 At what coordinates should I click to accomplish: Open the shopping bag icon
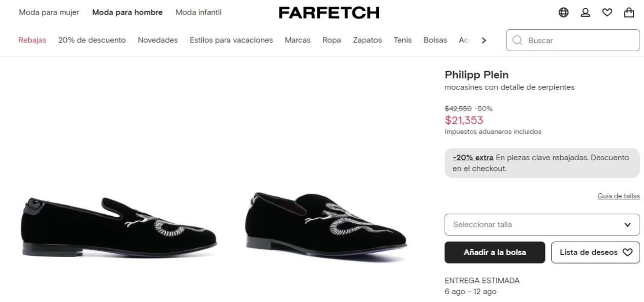click(629, 13)
